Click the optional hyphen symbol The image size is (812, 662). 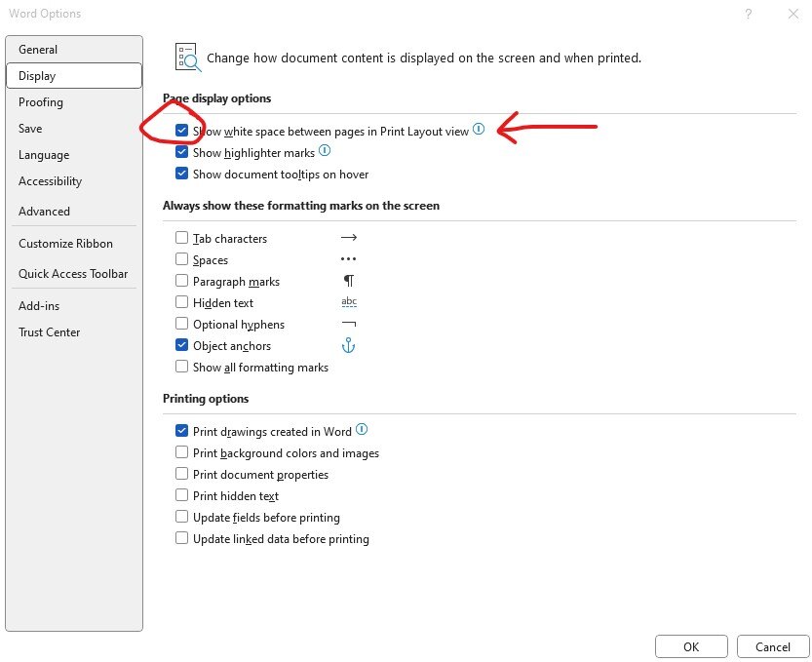[349, 324]
